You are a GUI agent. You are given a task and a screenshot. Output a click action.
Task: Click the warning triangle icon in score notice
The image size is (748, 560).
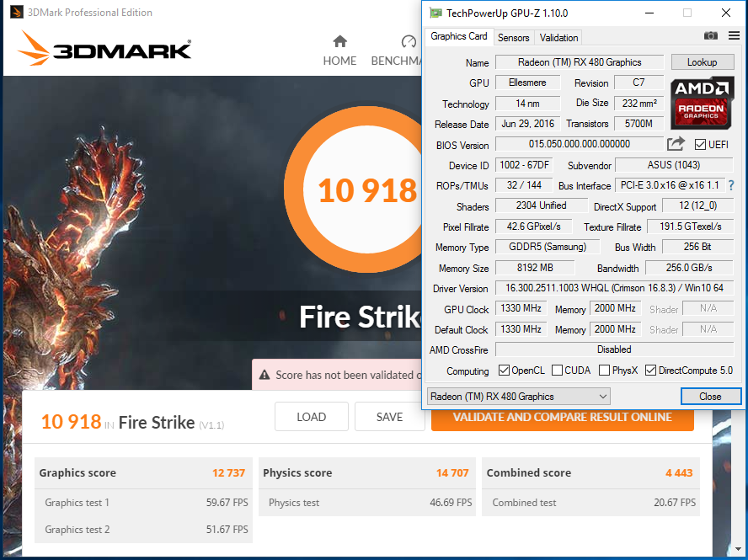tap(264, 375)
